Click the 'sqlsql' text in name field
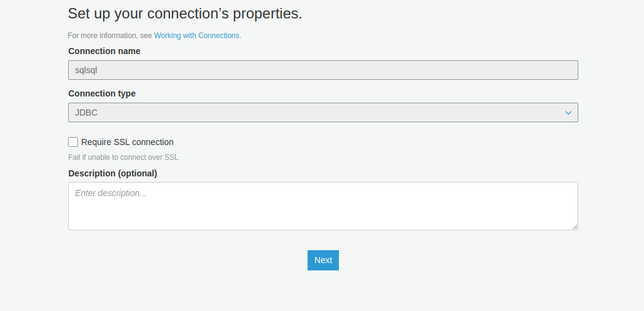The width and height of the screenshot is (644, 311). click(86, 70)
